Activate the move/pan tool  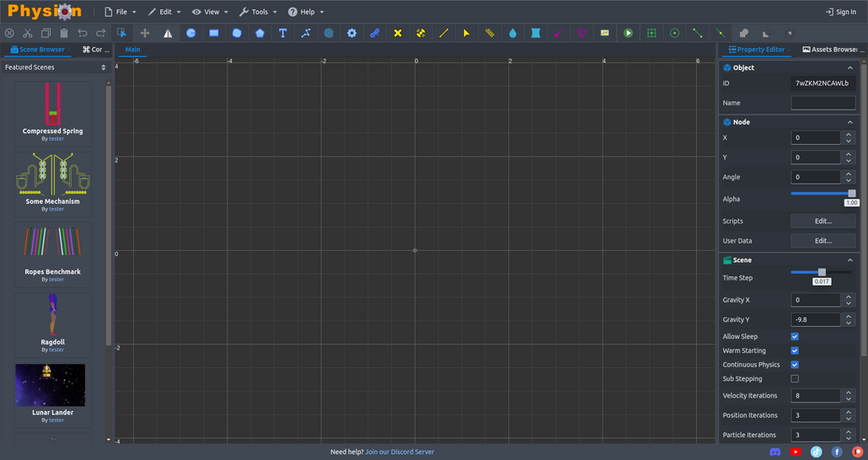click(145, 33)
